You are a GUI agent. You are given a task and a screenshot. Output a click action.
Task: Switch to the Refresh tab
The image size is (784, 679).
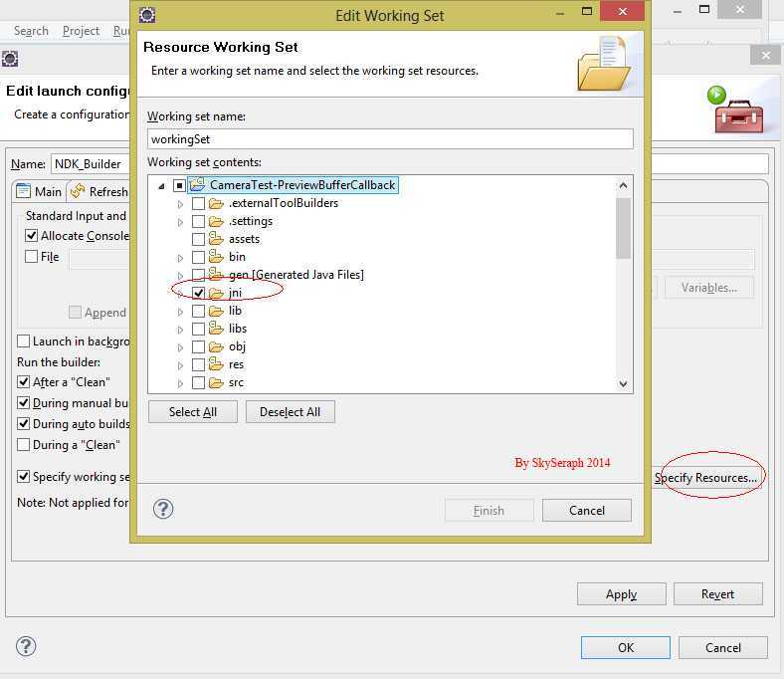98,191
